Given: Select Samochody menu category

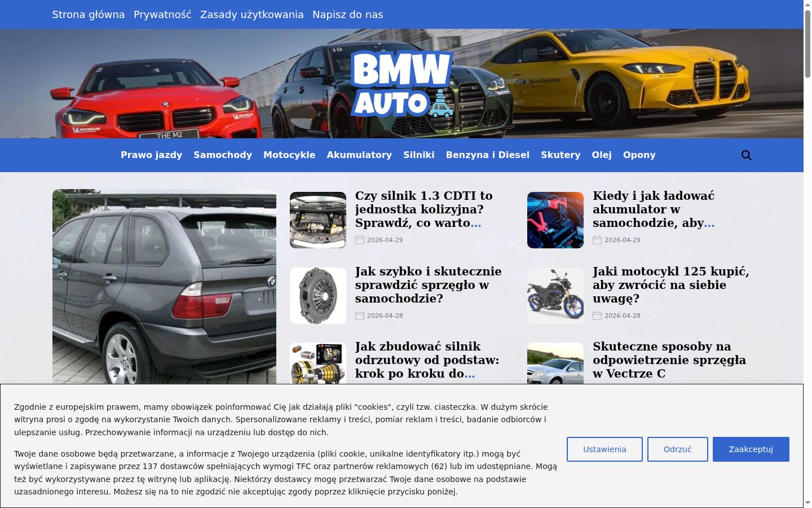Looking at the screenshot, I should (x=223, y=155).
